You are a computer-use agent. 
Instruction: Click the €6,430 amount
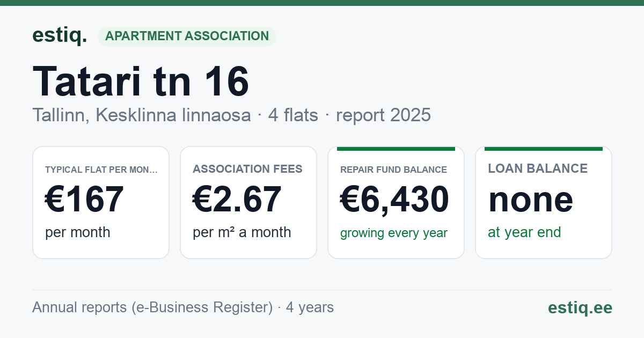395,199
